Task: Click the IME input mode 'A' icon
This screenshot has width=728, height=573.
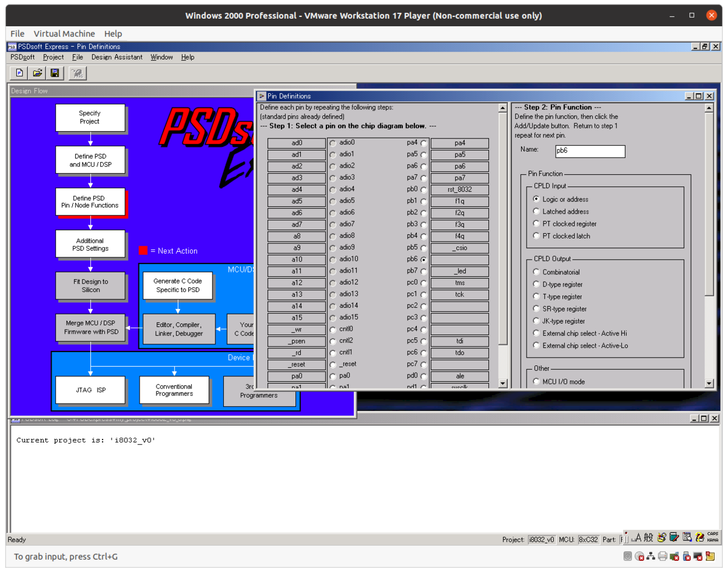Action: pyautogui.click(x=636, y=537)
